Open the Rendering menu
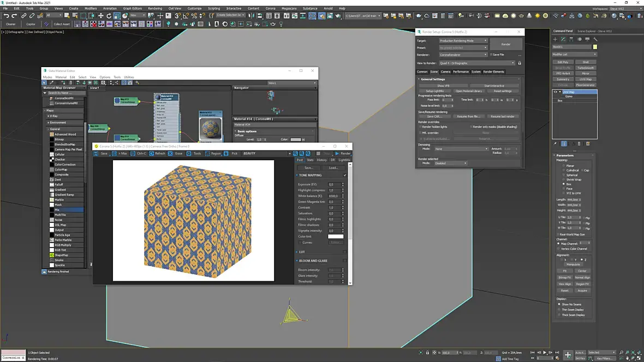Viewport: 644px width, 362px height. [155, 8]
